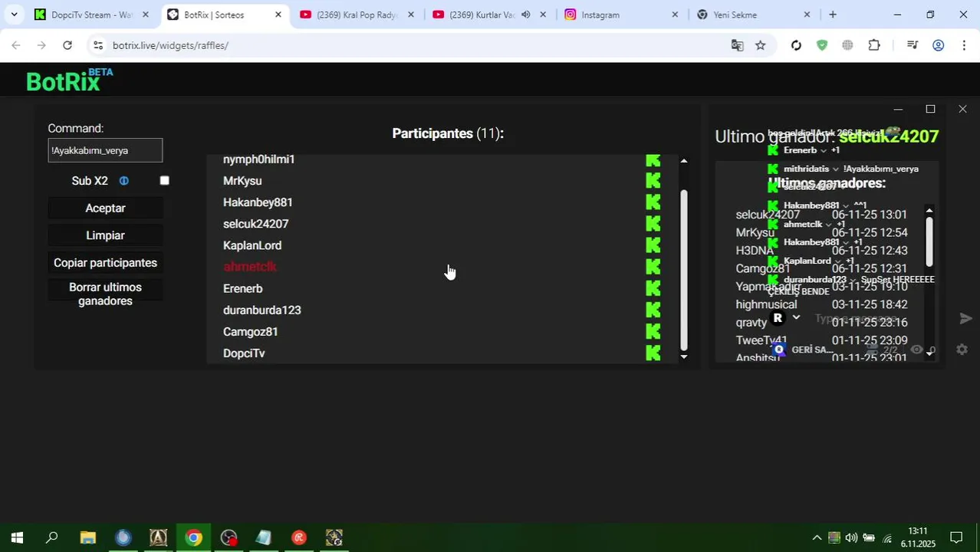Screen dimensions: 980x552
Task: Close the BotRix Sorteos tab
Action: [x=278, y=15]
